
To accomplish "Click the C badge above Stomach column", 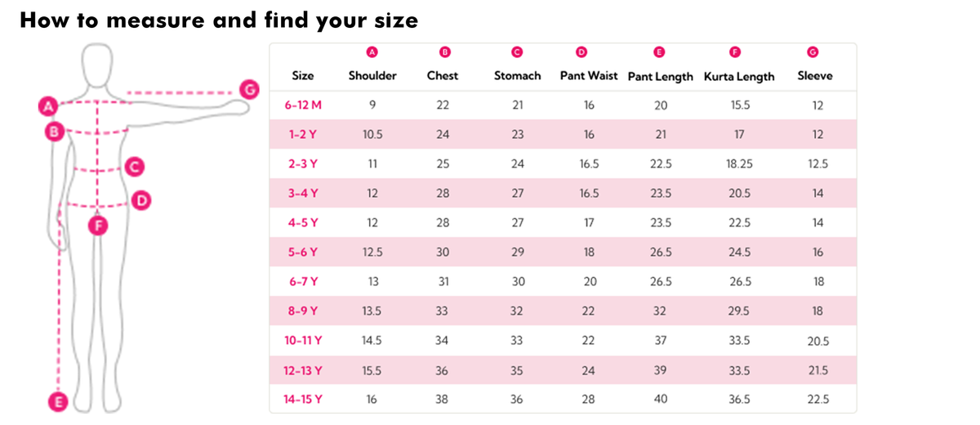I will [517, 52].
